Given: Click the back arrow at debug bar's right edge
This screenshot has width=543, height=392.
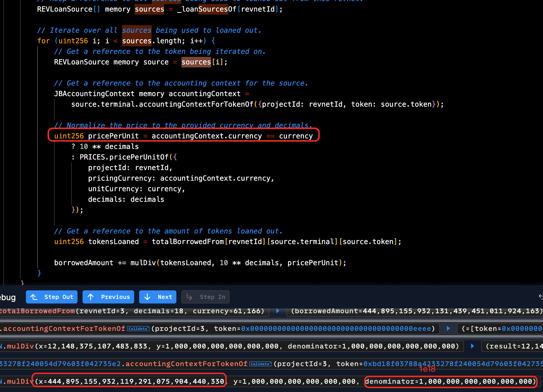Looking at the screenshot, I should pos(540,297).
